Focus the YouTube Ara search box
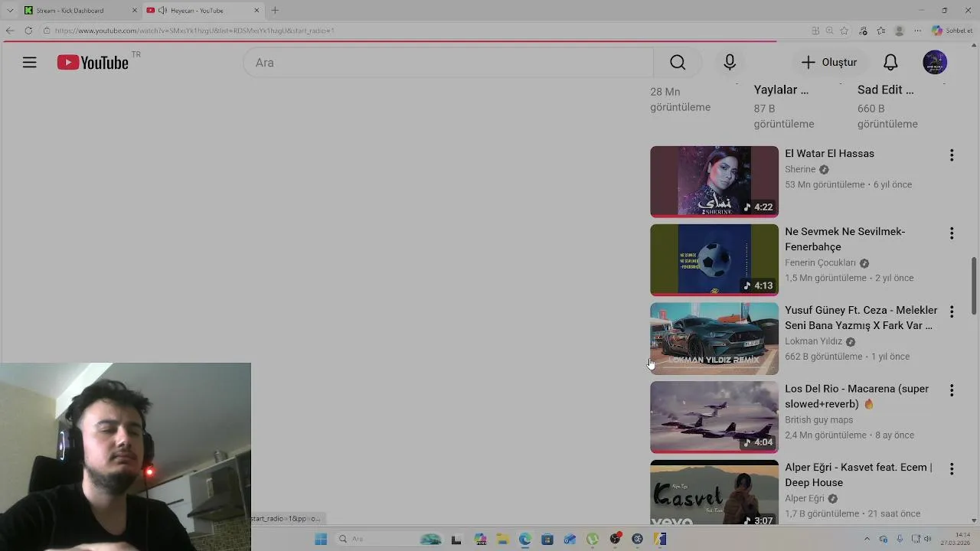 point(449,63)
